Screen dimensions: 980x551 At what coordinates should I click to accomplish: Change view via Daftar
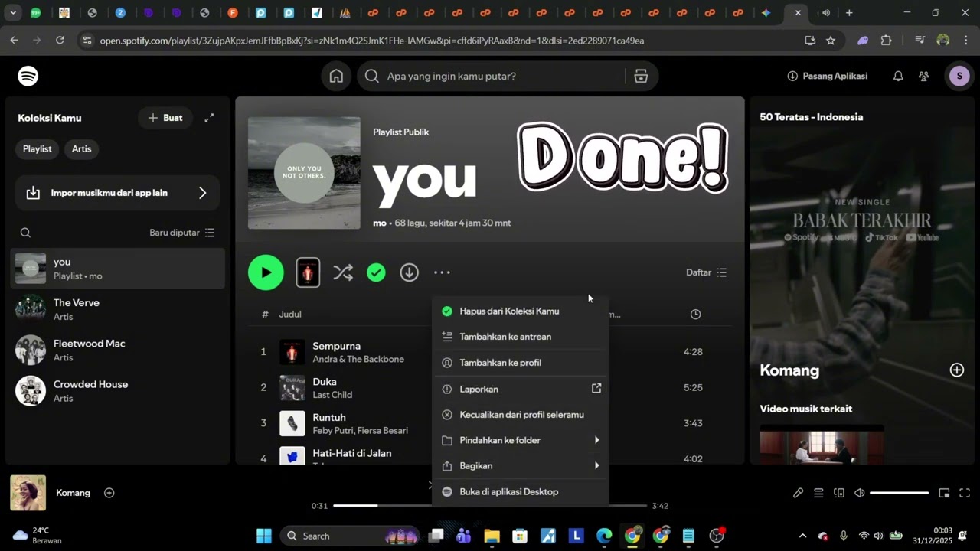tap(706, 272)
